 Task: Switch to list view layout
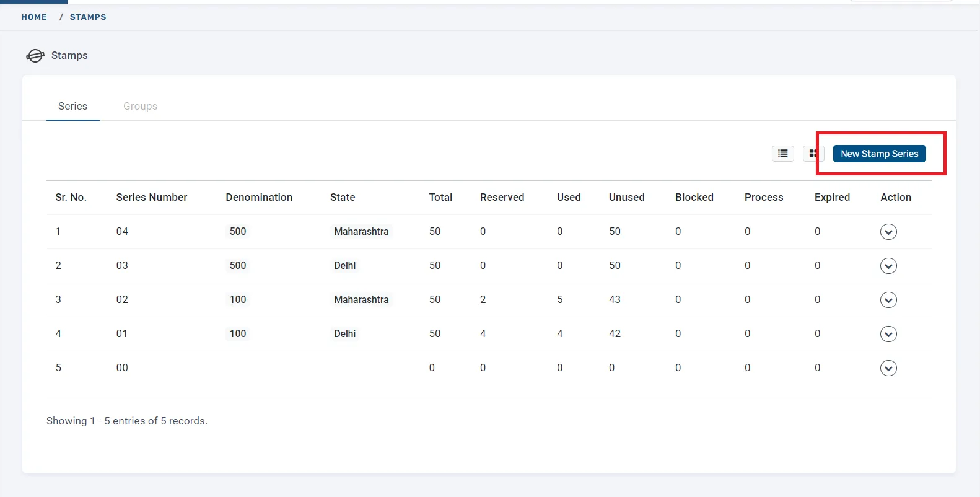click(782, 154)
